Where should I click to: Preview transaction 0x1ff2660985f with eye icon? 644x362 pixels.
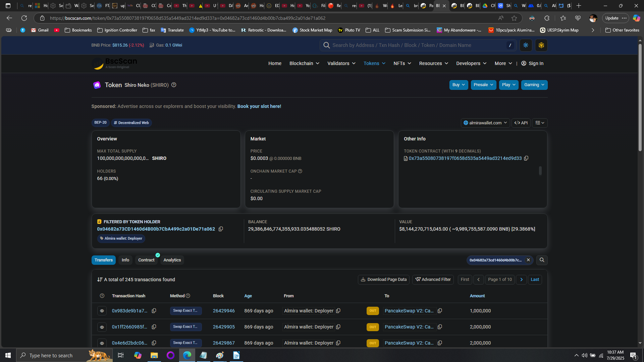tap(102, 327)
